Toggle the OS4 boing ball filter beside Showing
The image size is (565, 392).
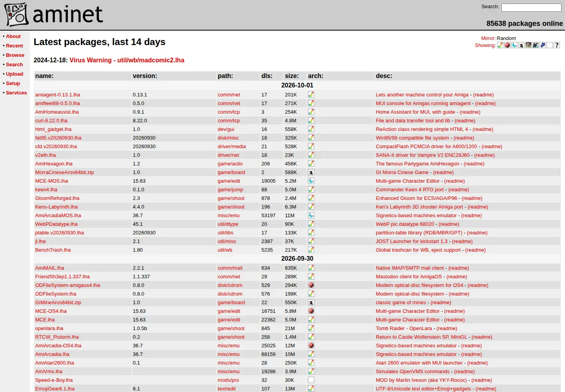507,45
